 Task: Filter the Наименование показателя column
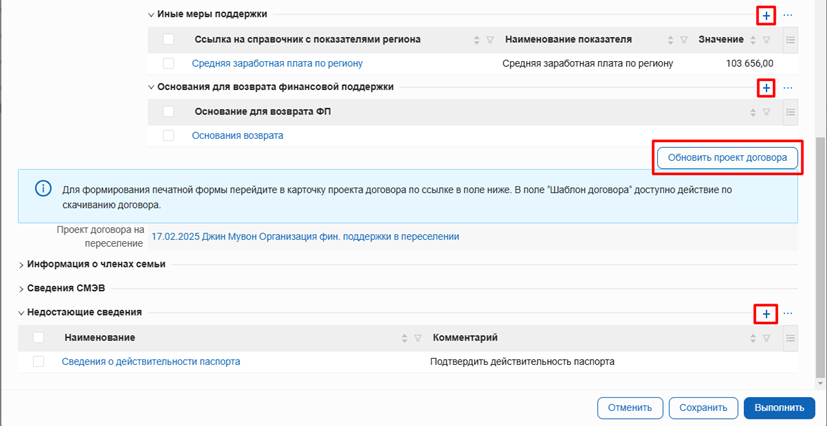coord(684,40)
